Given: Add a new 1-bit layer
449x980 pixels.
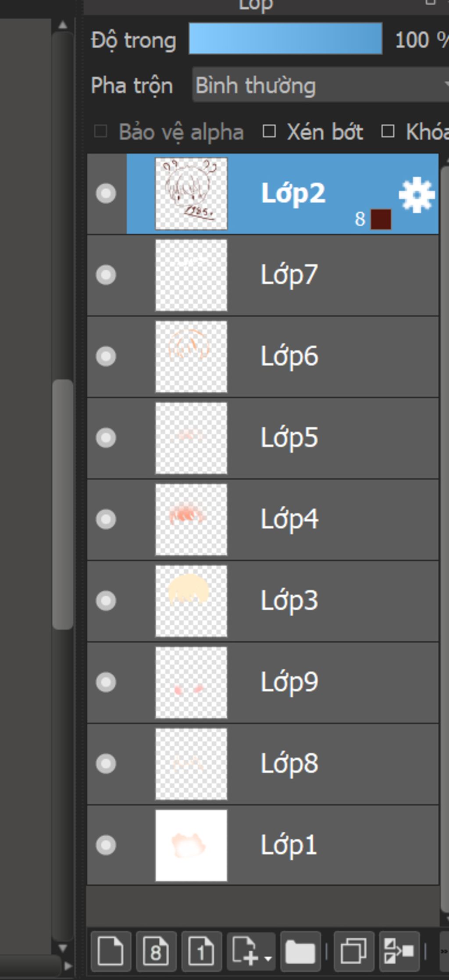Looking at the screenshot, I should pos(201,951).
